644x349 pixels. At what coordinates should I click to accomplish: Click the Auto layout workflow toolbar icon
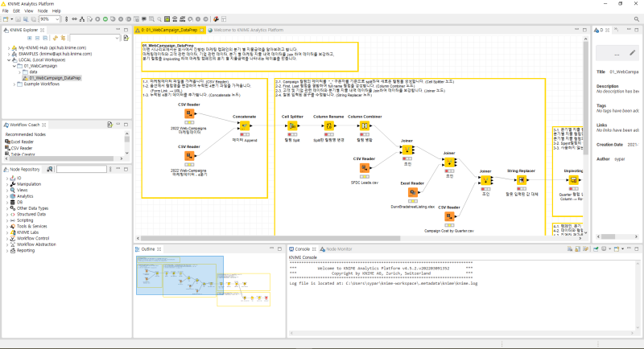(82, 18)
